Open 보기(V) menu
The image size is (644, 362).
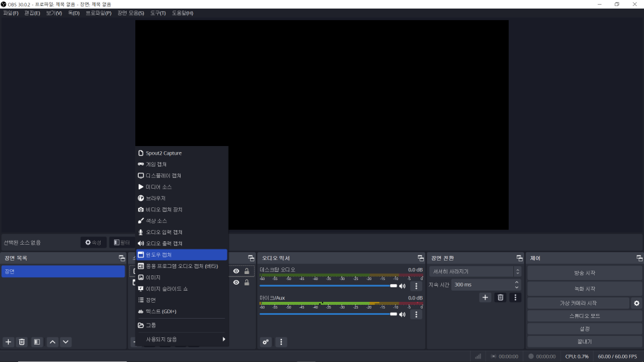coord(54,13)
